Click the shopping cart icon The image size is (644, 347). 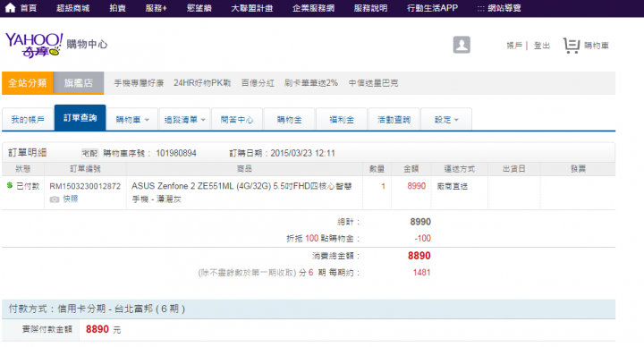point(572,46)
